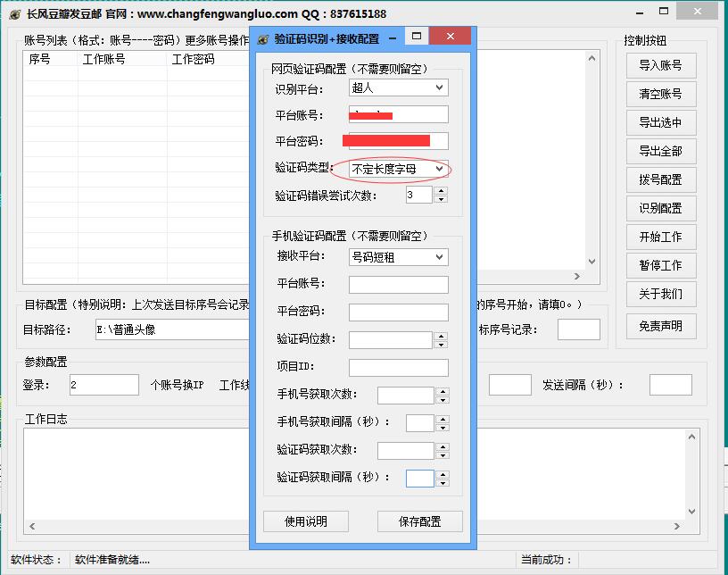打开识别平台下拉框选择平台
Image resolution: width=728 pixels, height=575 pixels.
[398, 87]
